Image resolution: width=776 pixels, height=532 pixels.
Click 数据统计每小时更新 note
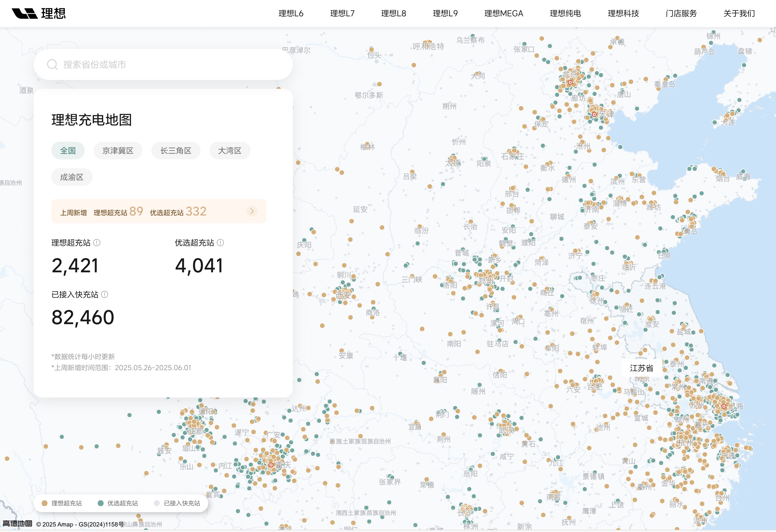pyautogui.click(x=83, y=356)
